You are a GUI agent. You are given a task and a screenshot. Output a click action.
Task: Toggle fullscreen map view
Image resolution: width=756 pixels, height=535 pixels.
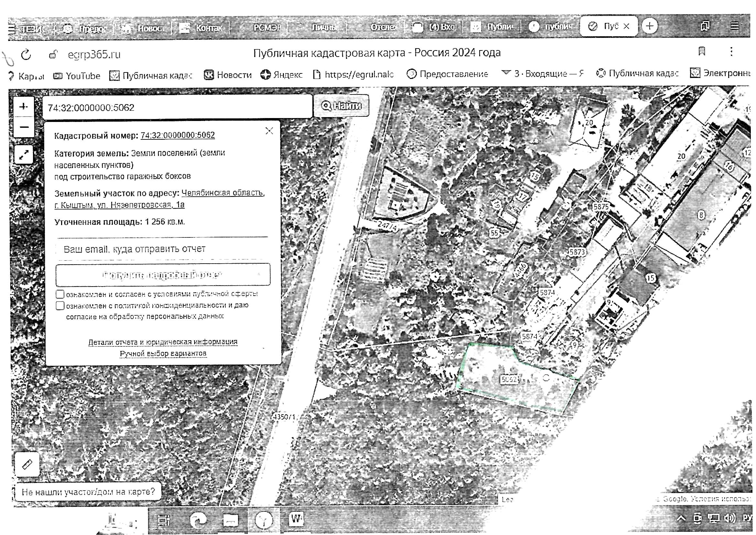24,155
